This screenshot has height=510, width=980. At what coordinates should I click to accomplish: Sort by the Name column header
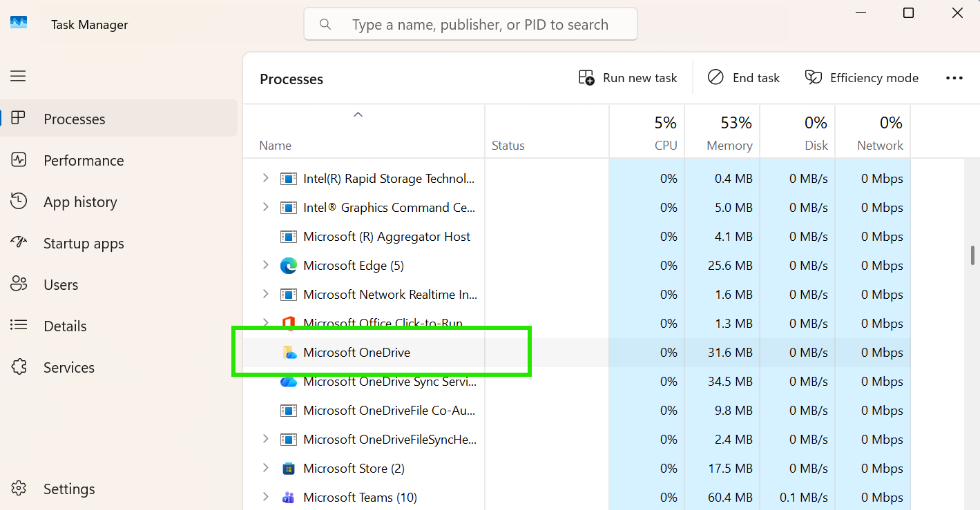pyautogui.click(x=364, y=131)
